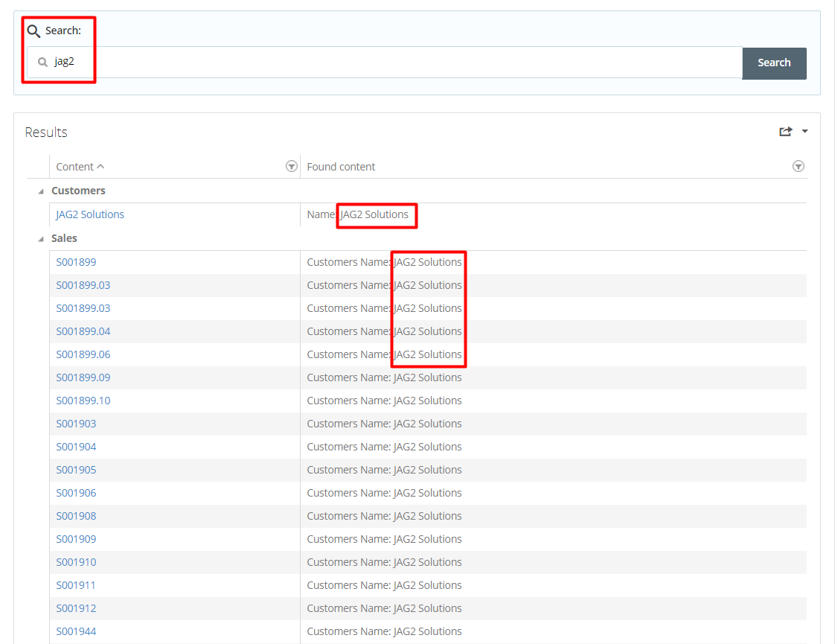
Task: Open sale S001899
Action: tap(76, 262)
